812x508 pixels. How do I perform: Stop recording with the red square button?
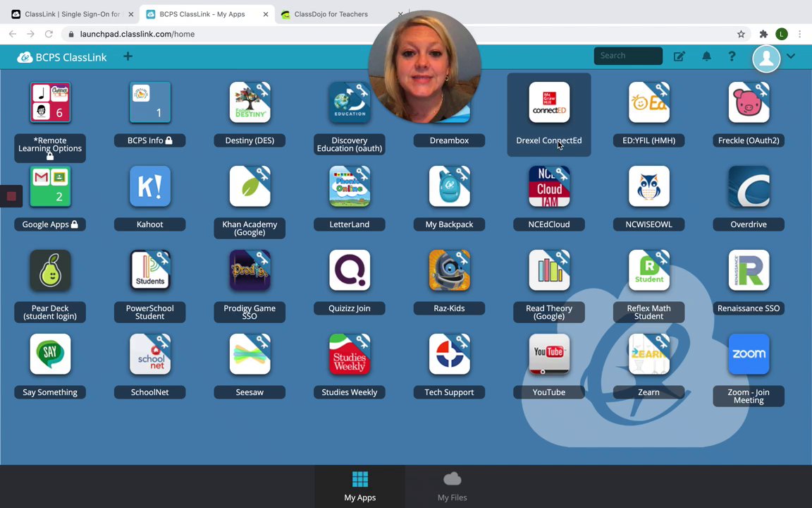click(11, 196)
